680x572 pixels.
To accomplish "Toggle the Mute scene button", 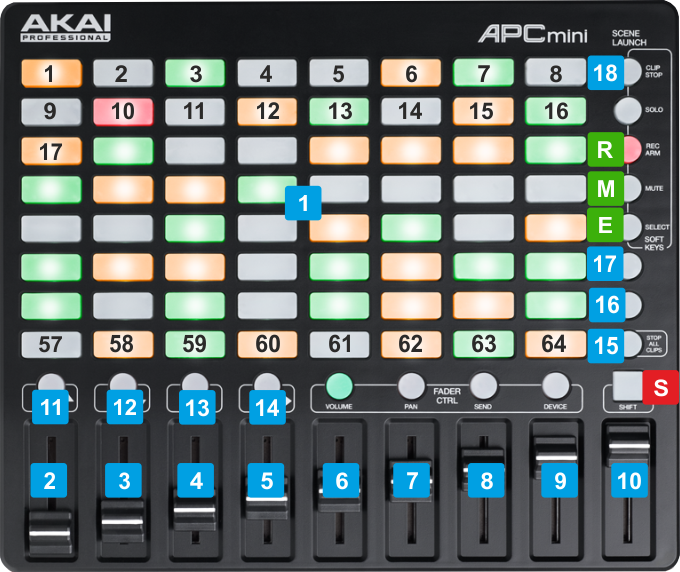I will (x=629, y=187).
